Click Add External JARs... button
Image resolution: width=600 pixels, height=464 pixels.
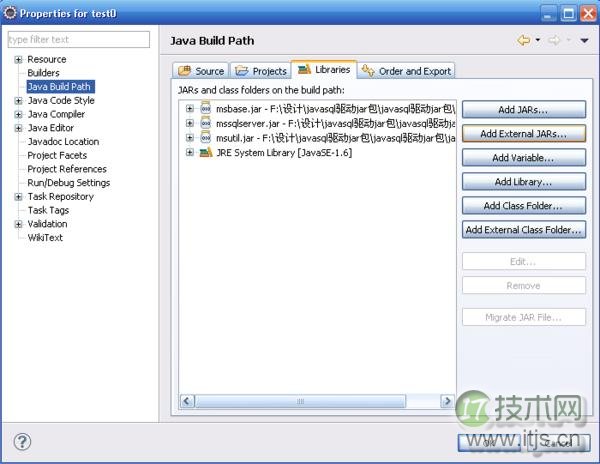tap(523, 134)
